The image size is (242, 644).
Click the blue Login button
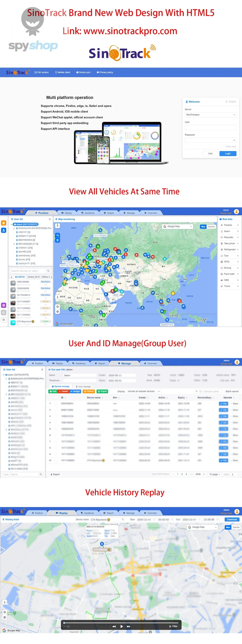228,153
